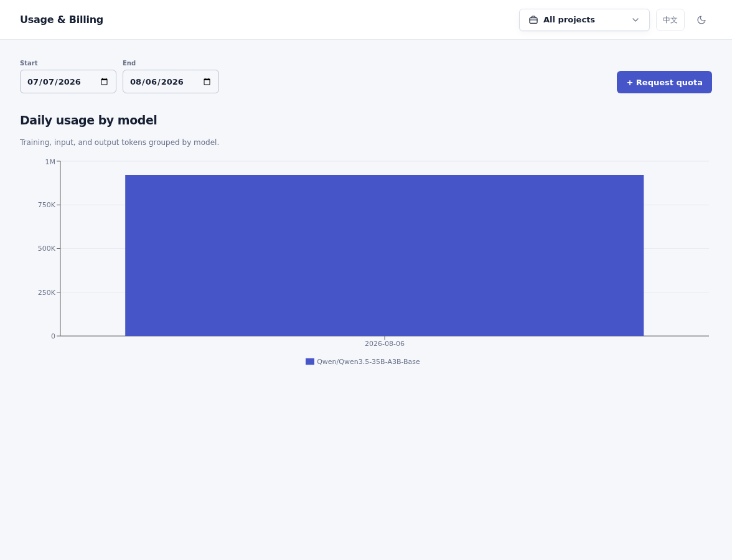Select the Start date 07/07/2026 field

coord(68,82)
